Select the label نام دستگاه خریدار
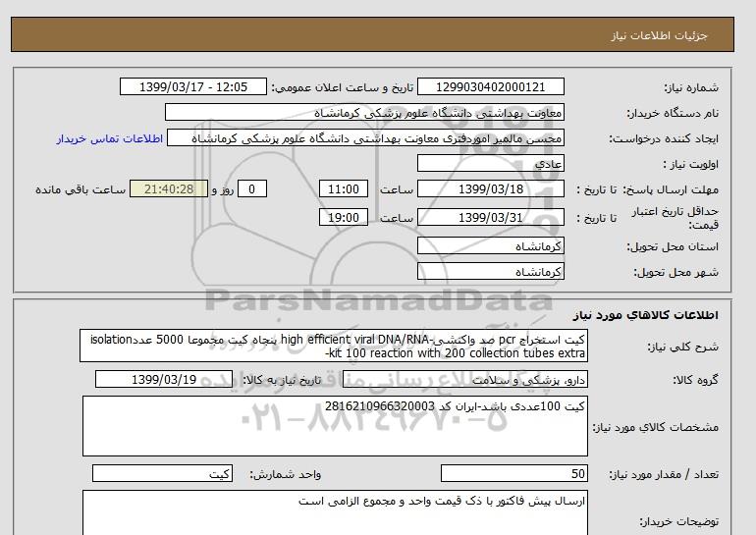 (673, 113)
